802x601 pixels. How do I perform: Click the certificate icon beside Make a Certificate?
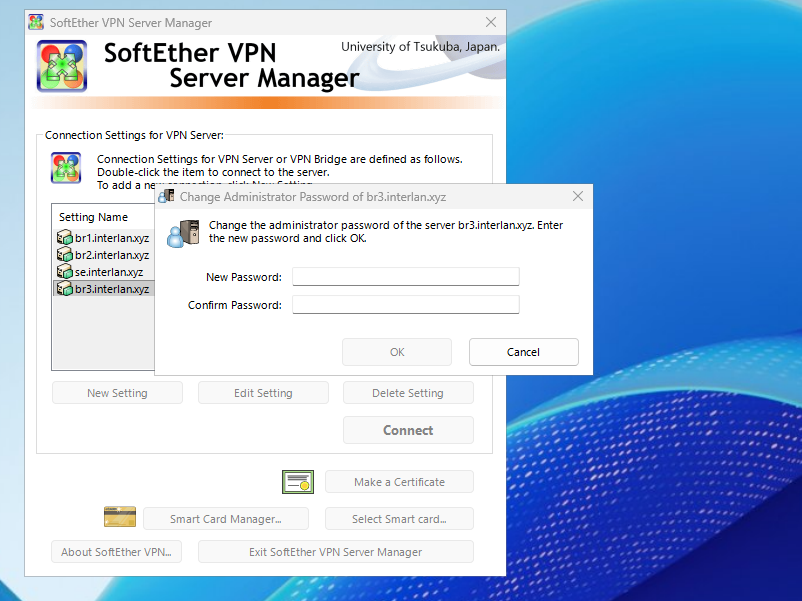tap(298, 482)
